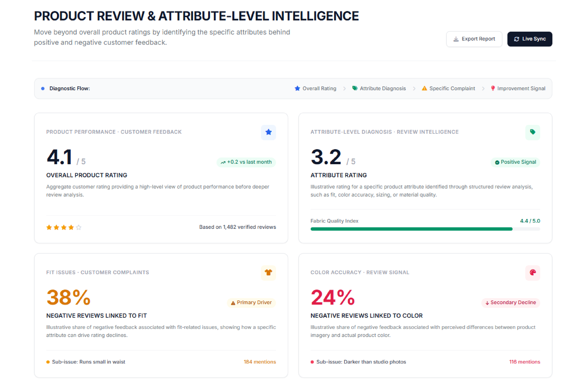Click the 'Negative Reviews Linked to Color' heading
This screenshot has height=389, width=588.
tap(366, 316)
